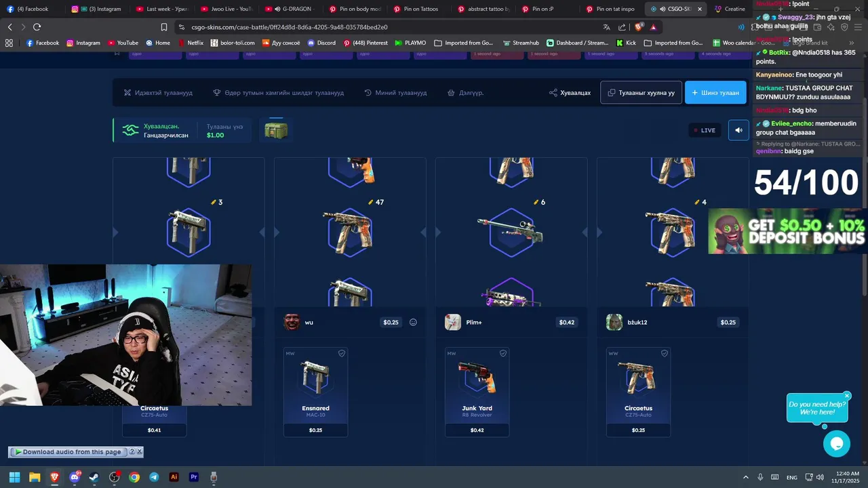This screenshot has height=488, width=868.
Task: Open Steam from the taskbar
Action: (x=94, y=477)
